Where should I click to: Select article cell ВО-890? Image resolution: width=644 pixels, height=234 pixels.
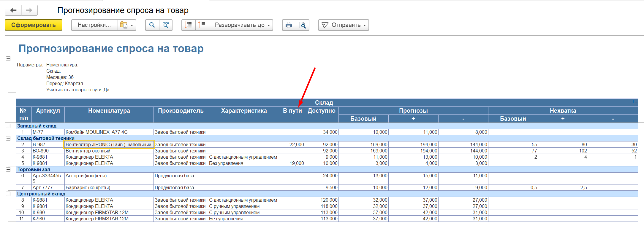click(x=48, y=151)
